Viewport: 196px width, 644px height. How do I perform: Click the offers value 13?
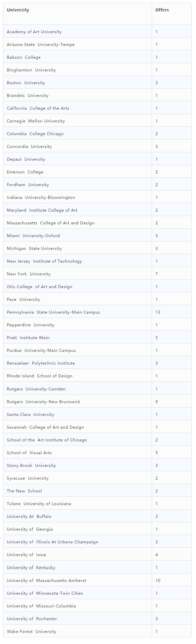pyautogui.click(x=158, y=312)
